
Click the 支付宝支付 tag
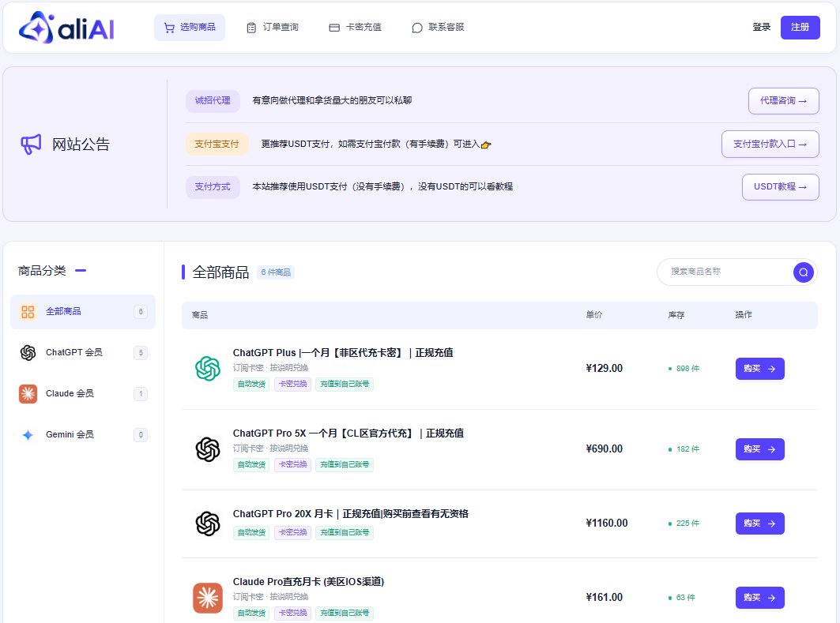coord(217,144)
